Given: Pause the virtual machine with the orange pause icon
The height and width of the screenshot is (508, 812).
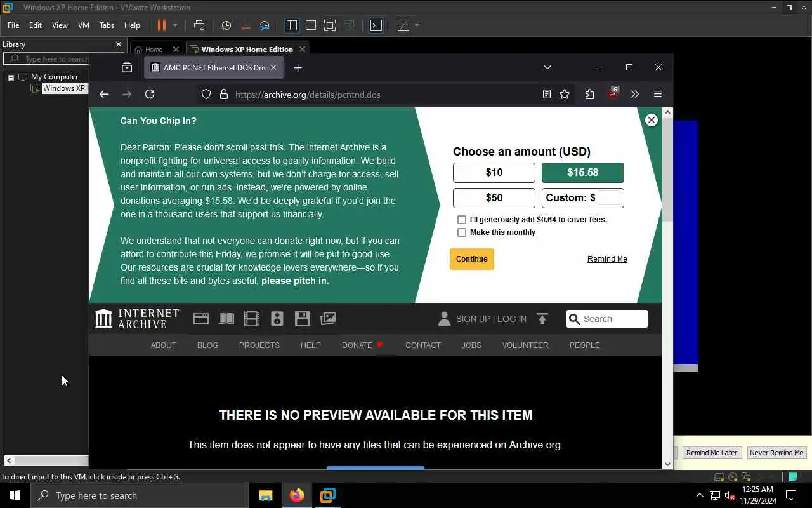Looking at the screenshot, I should [x=161, y=25].
